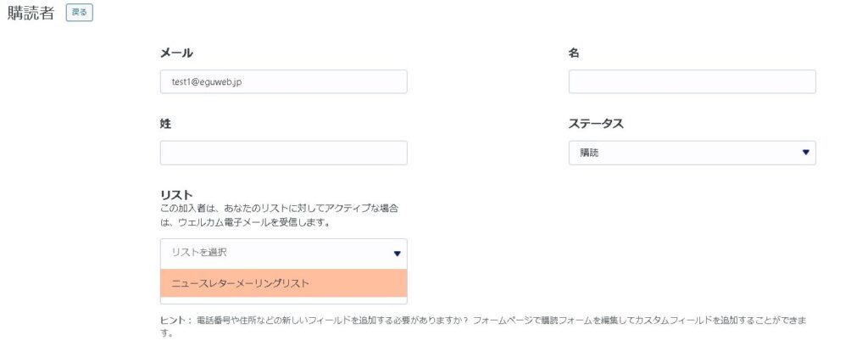Screen dimensions: 868x357
Task: Open the ステータス dropdown box
Action: tap(692, 153)
